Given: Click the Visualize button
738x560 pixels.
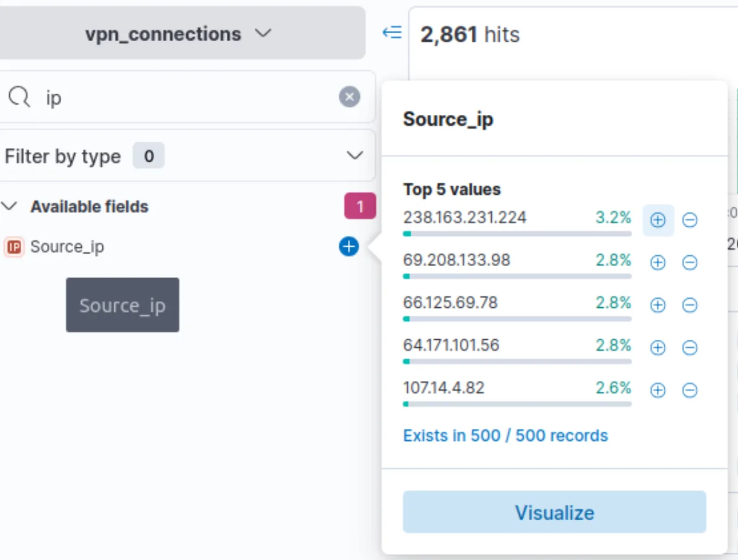Looking at the screenshot, I should (x=554, y=512).
